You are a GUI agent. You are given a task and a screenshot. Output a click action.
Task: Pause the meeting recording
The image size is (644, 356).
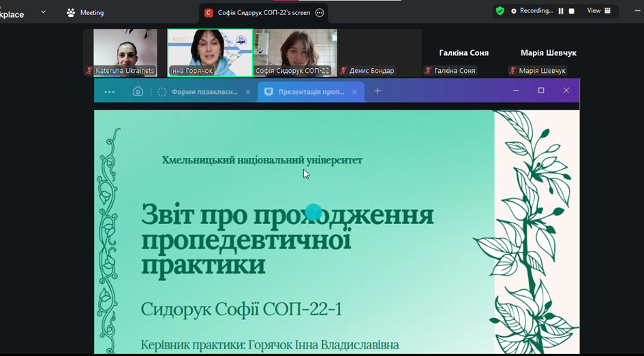click(561, 11)
